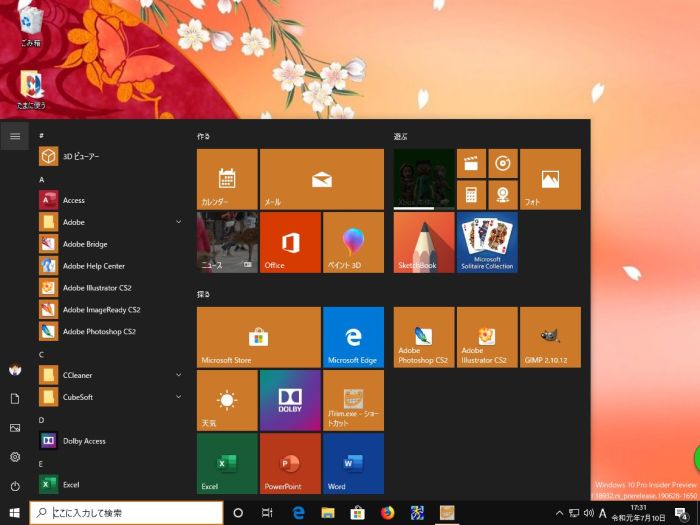Open Settings from the Start sidebar
Screen dimensions: 700x525
(14, 456)
